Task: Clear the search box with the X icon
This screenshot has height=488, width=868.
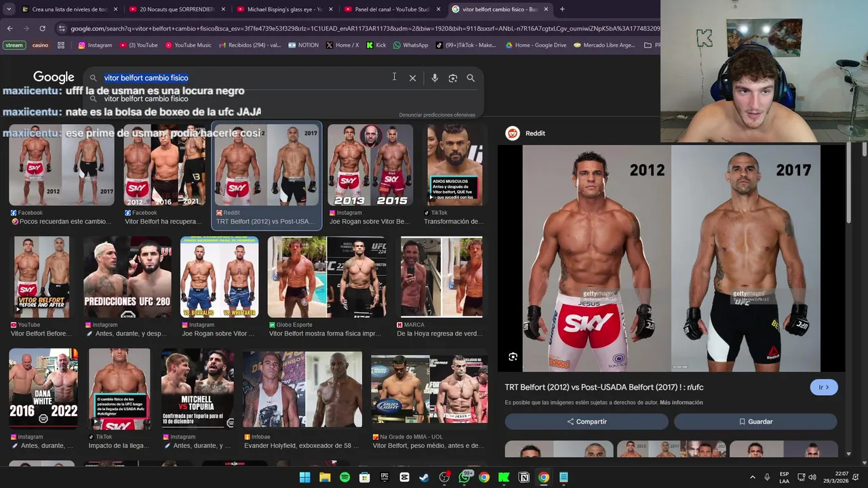Action: [412, 78]
